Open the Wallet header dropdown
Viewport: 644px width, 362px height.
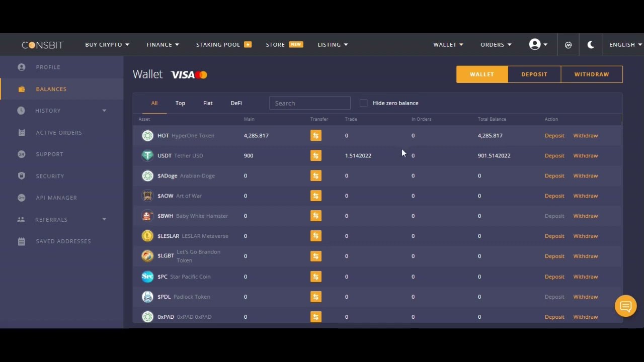pos(448,45)
